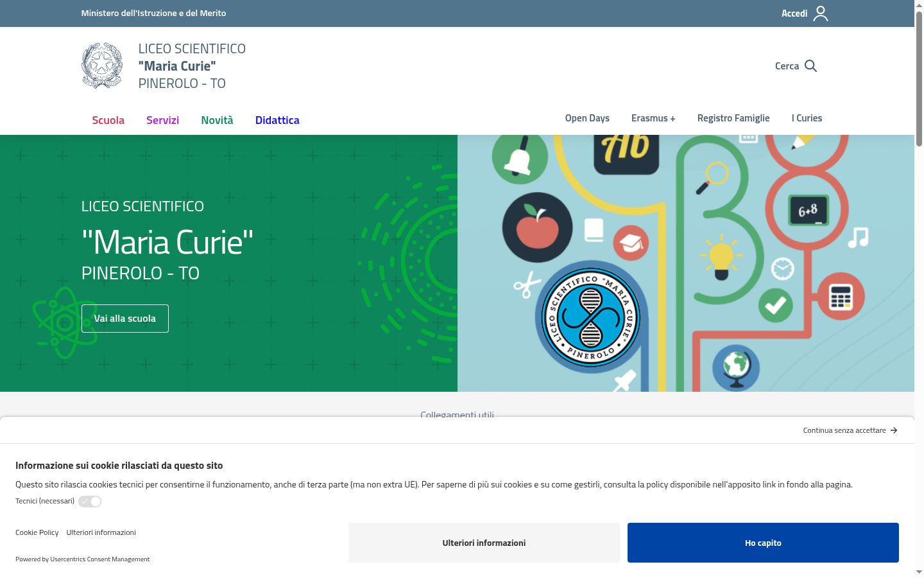The image size is (924, 578).
Task: Click the grey Ulteriori informazioni button
Action: point(484,543)
